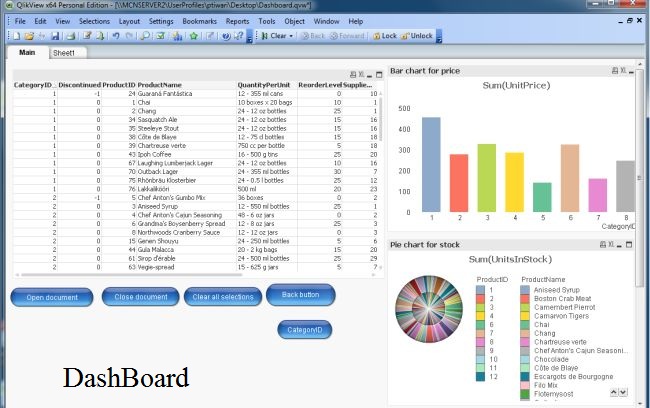
Task: Send Pie chart for stock to Excel
Action: [611, 245]
